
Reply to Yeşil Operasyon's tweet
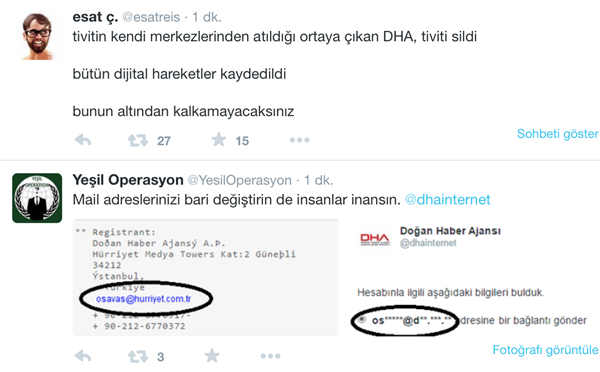click(x=83, y=356)
